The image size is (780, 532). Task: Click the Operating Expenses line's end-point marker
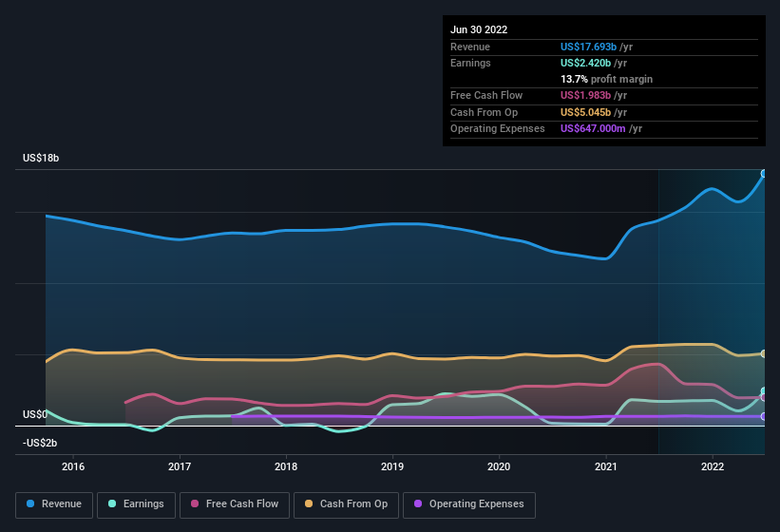click(x=763, y=416)
